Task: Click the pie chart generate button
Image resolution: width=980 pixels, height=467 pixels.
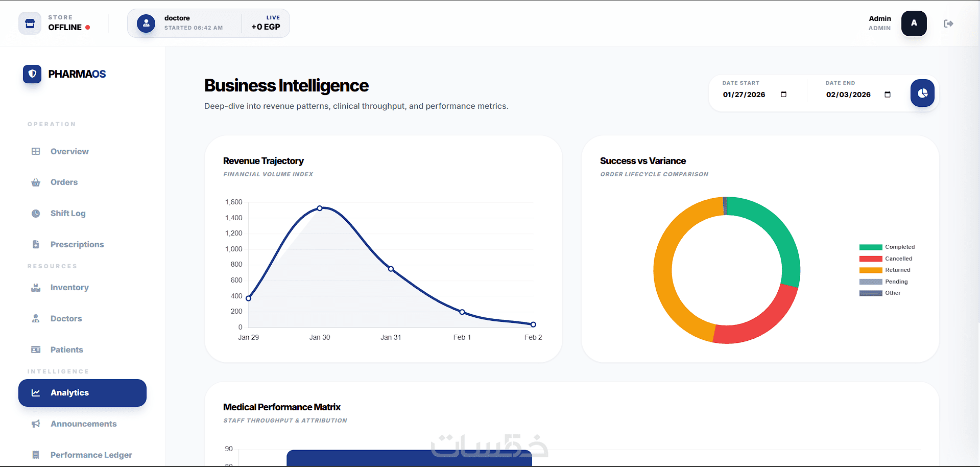Action: 922,93
